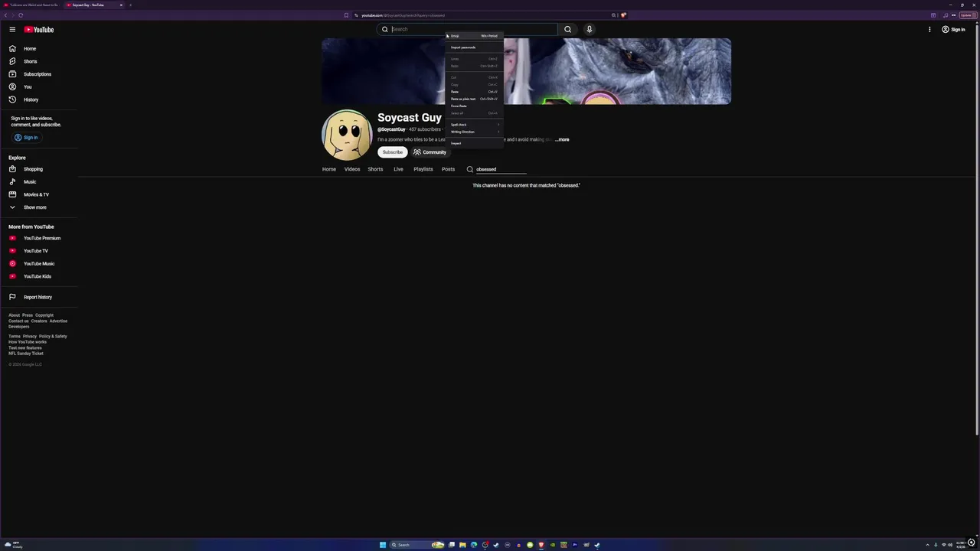Open a new browser tab with plus

130,5
